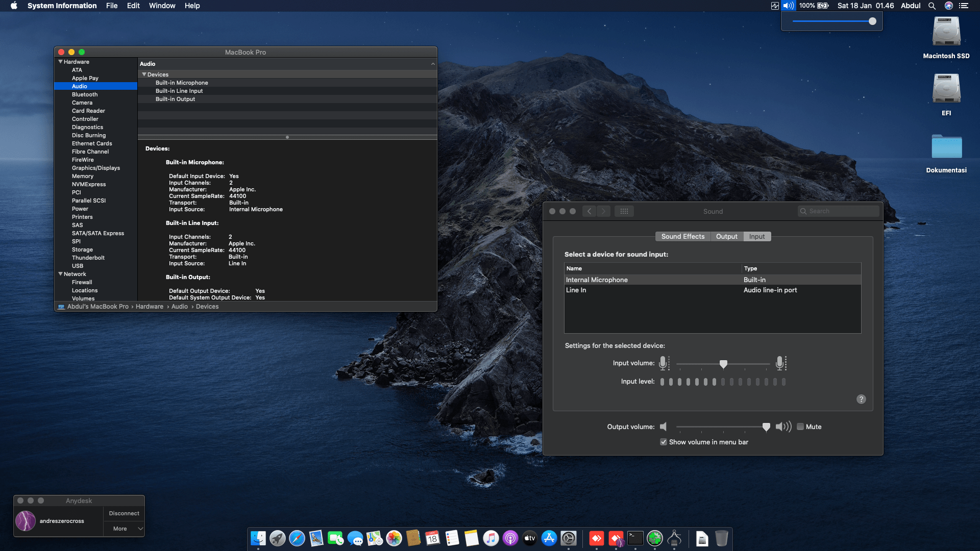
Task: Open the Mail app in the Dock
Action: pos(316,538)
